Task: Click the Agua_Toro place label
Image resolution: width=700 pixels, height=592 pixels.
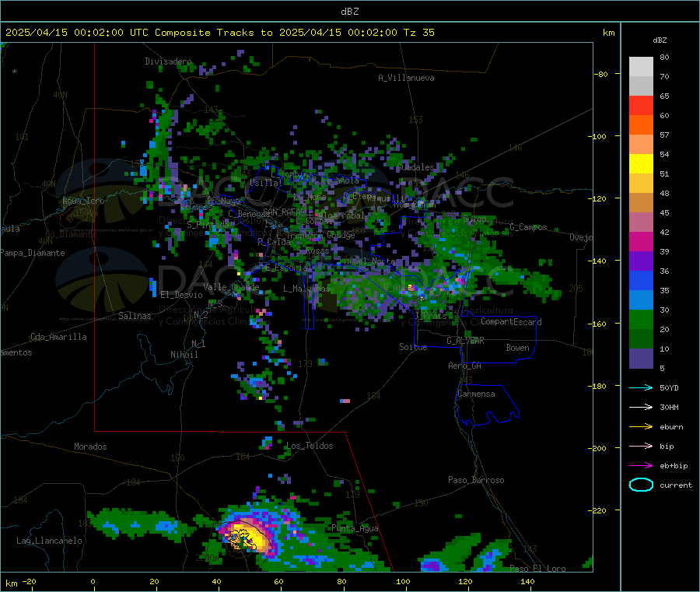Action: [83, 201]
